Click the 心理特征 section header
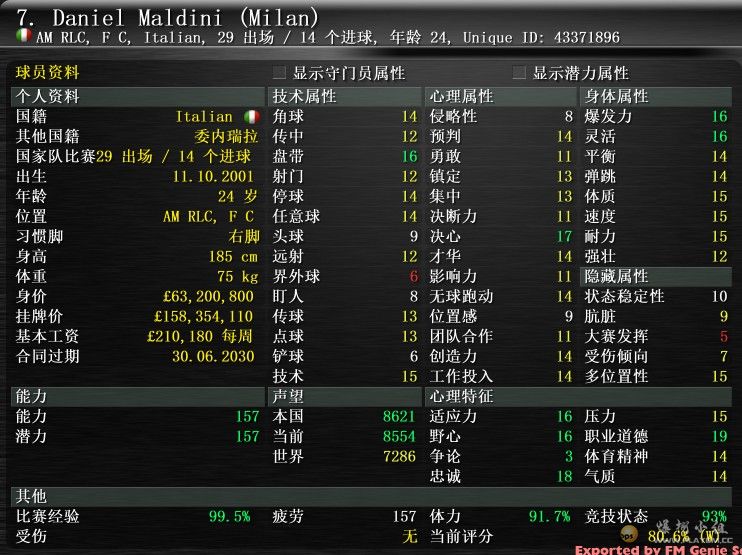742x555 pixels. coord(578,396)
